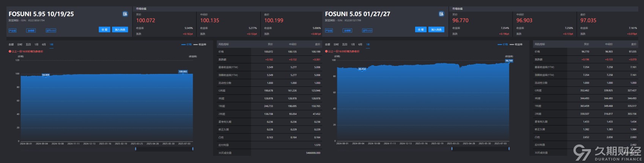Viewport: 644px width, 163px height.
Task: Click 风险指标 header in FOSUNI 5.95 table
Action: point(224,44)
